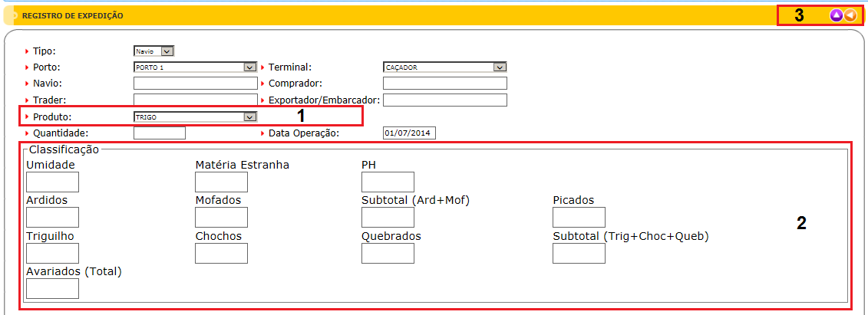Click the Trader input box
This screenshot has height=315, width=868.
pos(195,100)
